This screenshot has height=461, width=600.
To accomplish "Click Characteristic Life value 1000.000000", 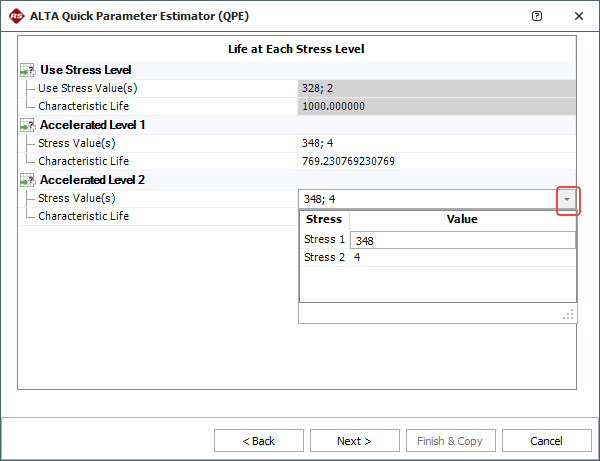I will tap(437, 106).
